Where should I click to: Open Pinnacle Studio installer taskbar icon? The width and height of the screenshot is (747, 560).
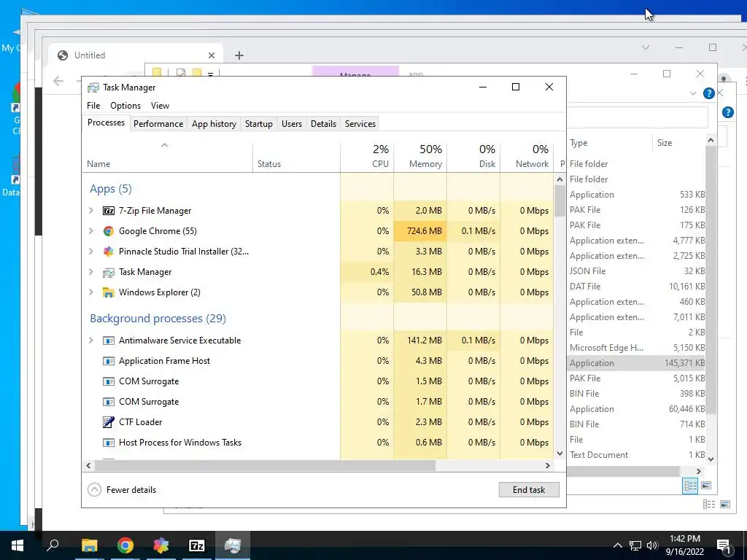161,545
